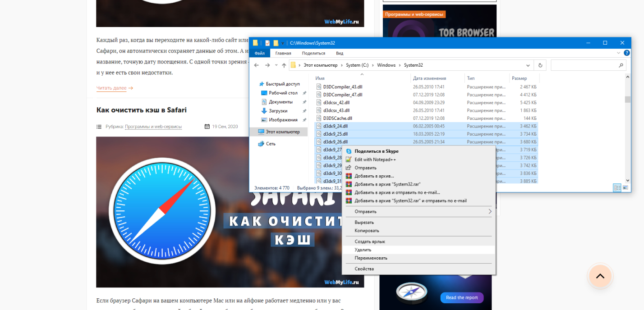Open address bar history dropdown
The width and height of the screenshot is (644, 310).
point(528,65)
